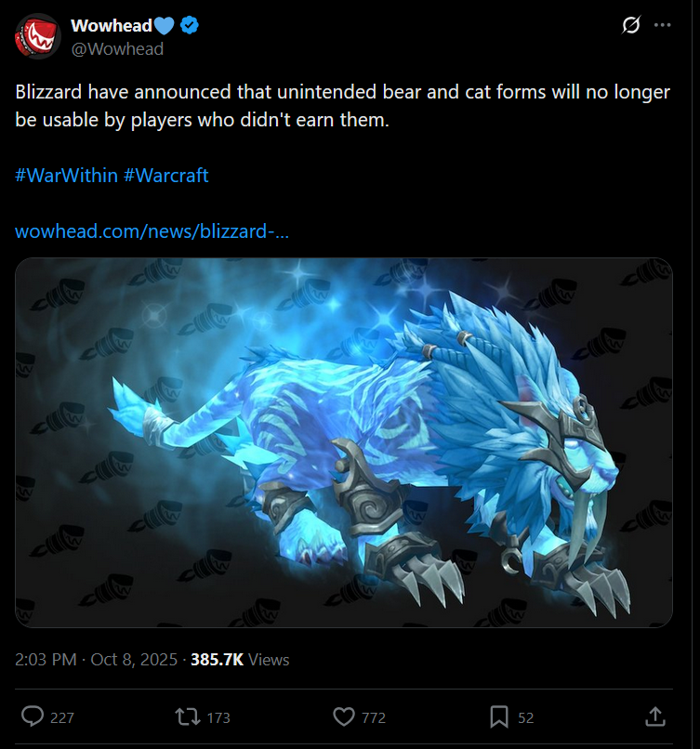
Task: Repost using the retweet arrows icon
Action: point(187,717)
